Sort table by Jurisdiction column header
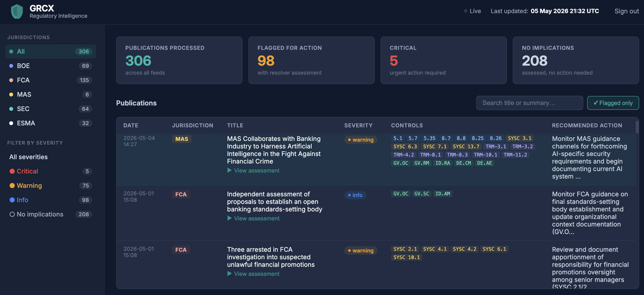This screenshot has height=295, width=644. point(192,125)
